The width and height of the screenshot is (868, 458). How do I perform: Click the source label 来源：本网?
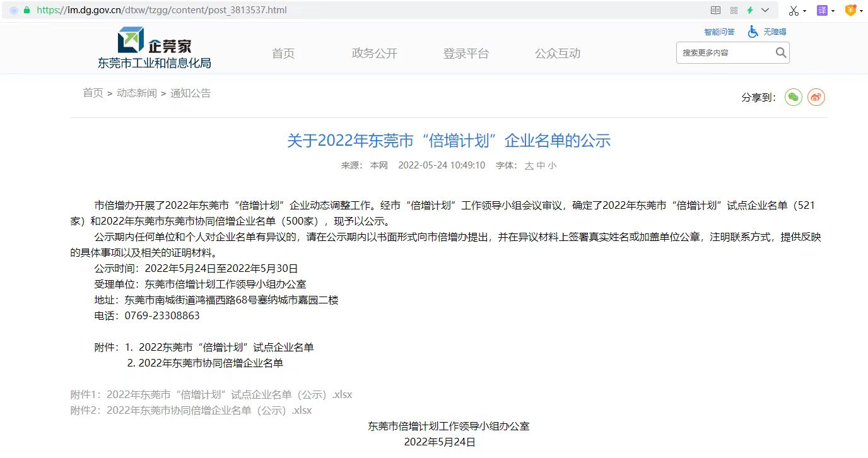[x=365, y=166]
